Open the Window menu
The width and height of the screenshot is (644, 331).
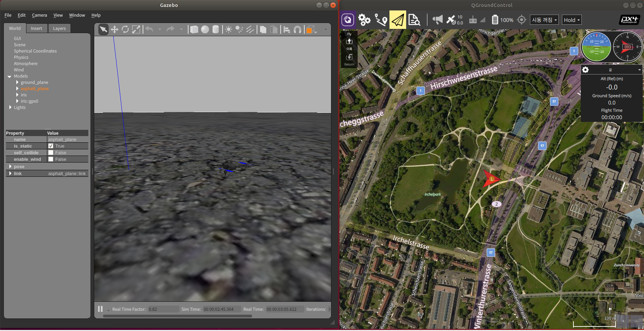point(77,15)
